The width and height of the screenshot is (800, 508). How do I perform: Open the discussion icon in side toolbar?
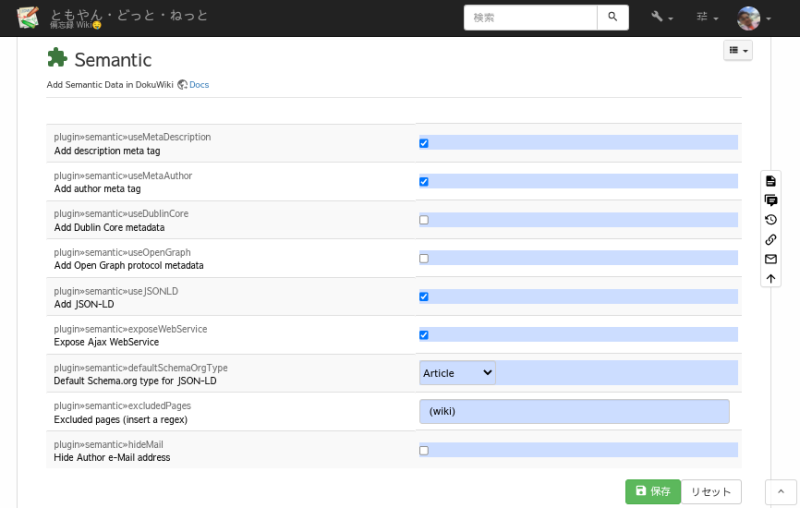click(x=770, y=200)
